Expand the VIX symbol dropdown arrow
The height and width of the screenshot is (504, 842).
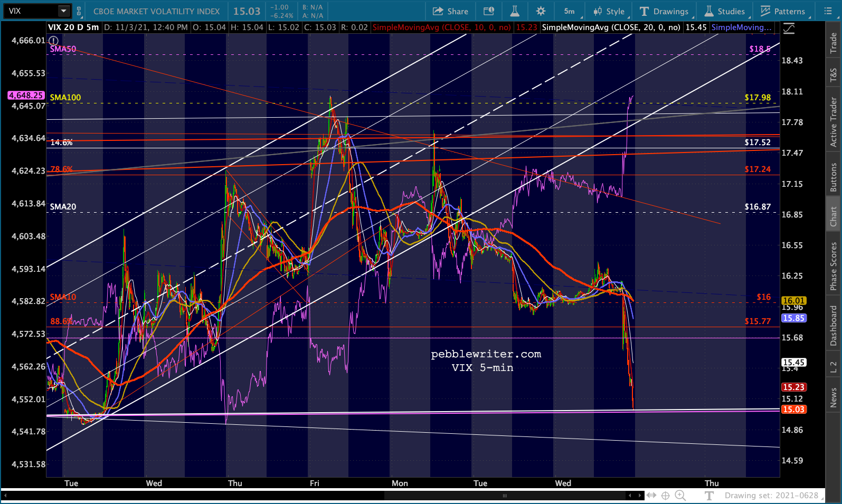(64, 11)
